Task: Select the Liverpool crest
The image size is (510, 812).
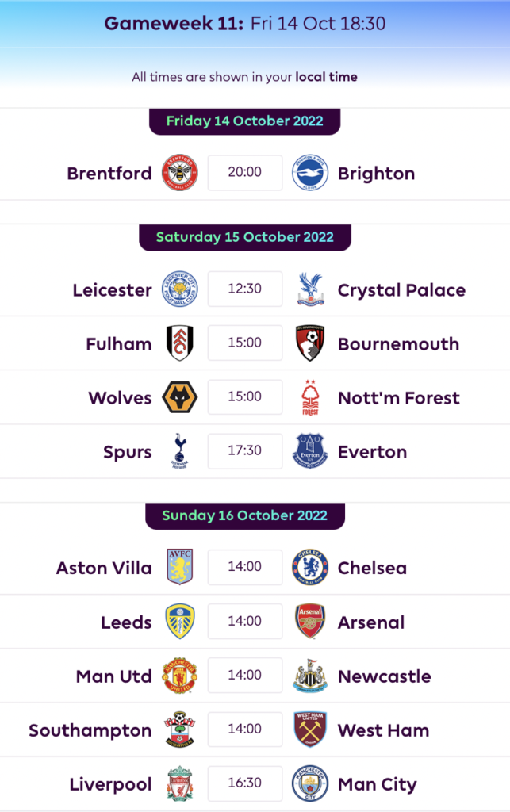Action: click(180, 783)
